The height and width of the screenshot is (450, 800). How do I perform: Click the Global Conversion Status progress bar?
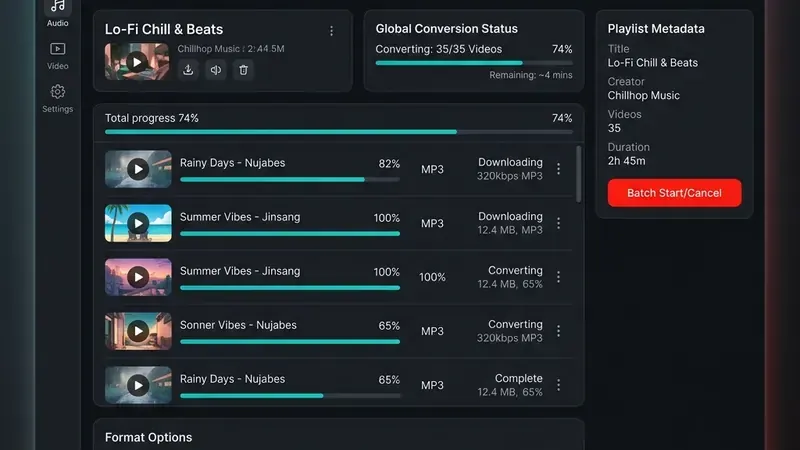pyautogui.click(x=474, y=63)
